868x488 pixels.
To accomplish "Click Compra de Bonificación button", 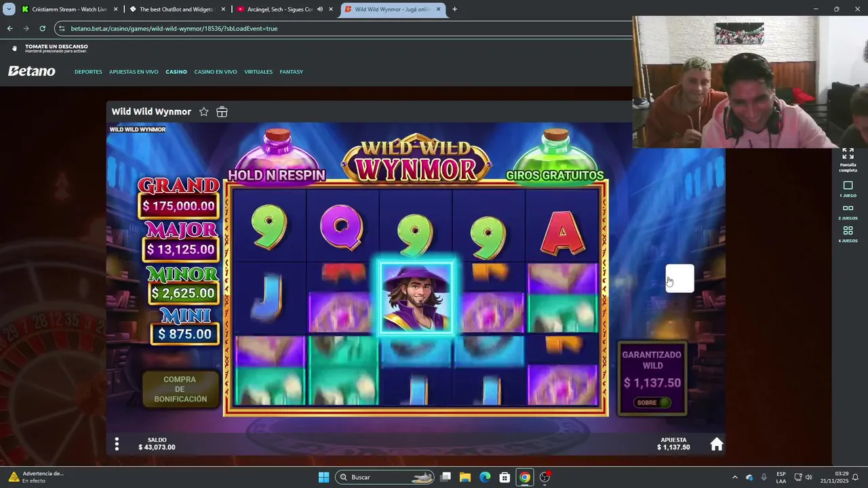I will point(180,389).
